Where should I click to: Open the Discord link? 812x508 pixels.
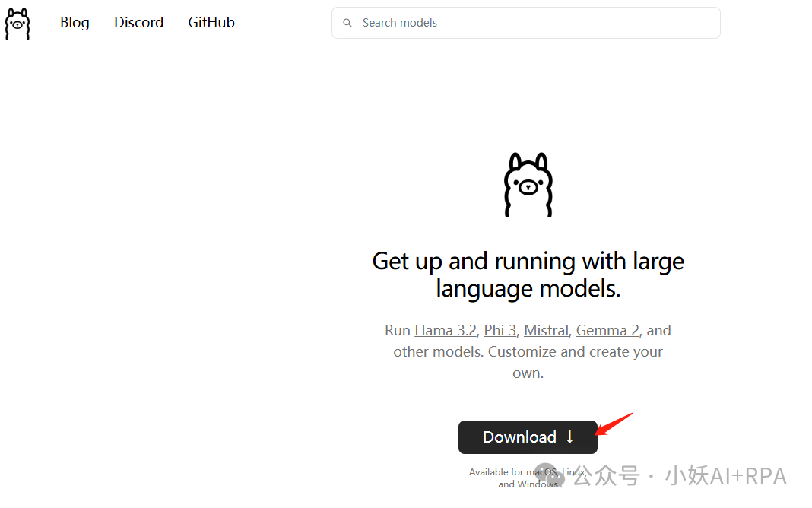point(139,22)
